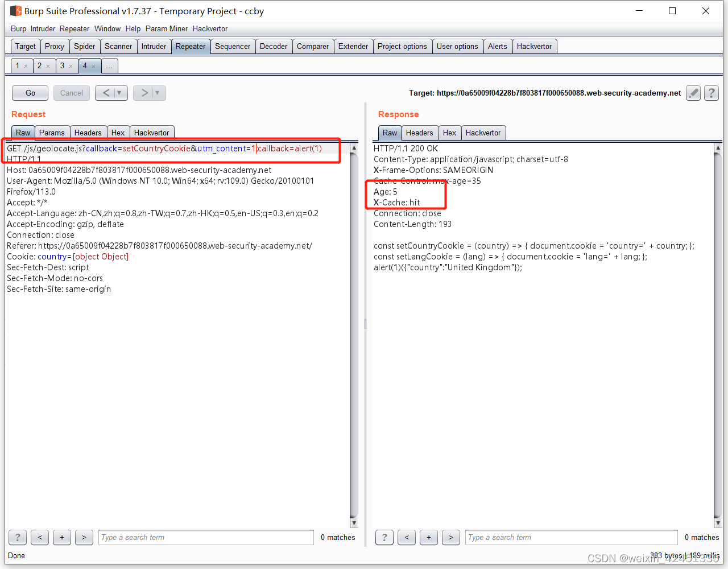Show the request Hex view

click(118, 133)
